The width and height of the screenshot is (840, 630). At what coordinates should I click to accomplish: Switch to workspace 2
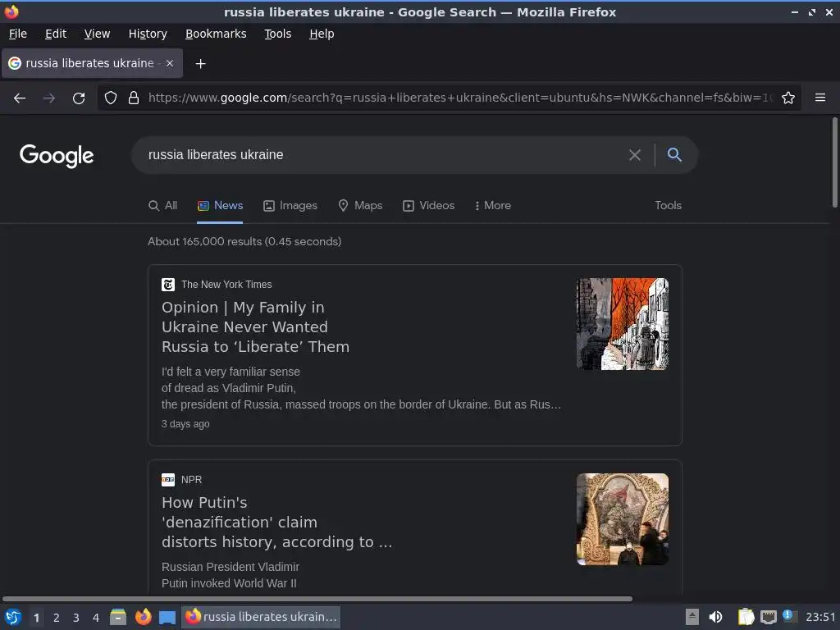57,618
